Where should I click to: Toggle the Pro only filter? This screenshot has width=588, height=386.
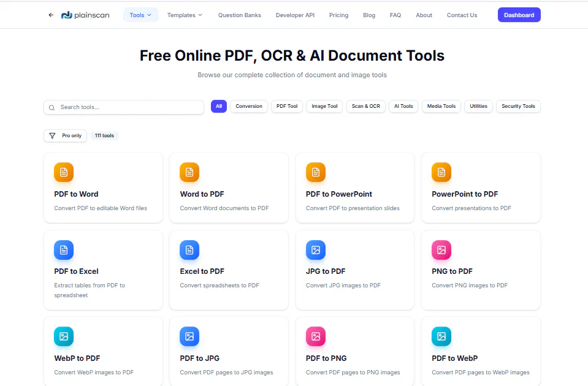pos(65,135)
